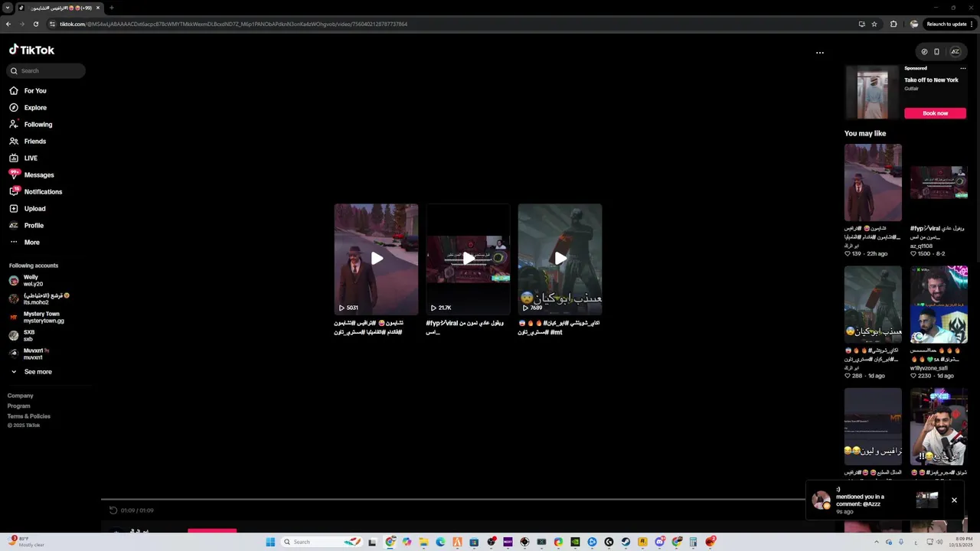The width and height of the screenshot is (980, 551).
Task: Open Chrome profile avatar
Action: 914,24
